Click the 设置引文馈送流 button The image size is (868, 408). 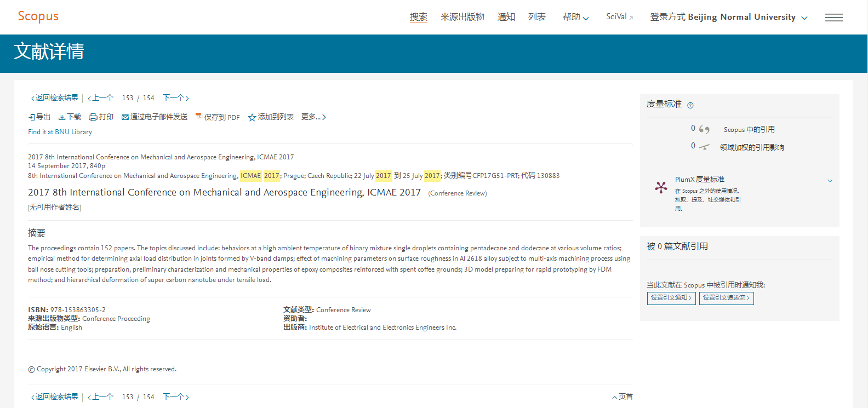point(726,298)
